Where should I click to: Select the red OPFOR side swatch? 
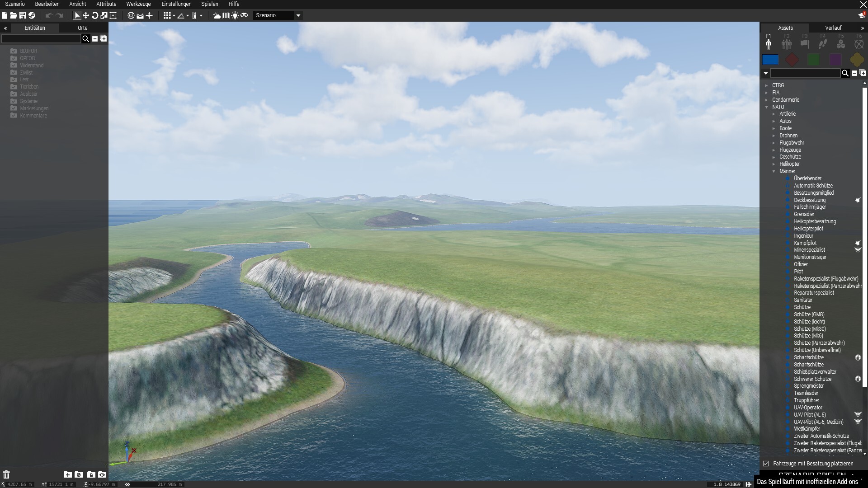click(x=792, y=60)
